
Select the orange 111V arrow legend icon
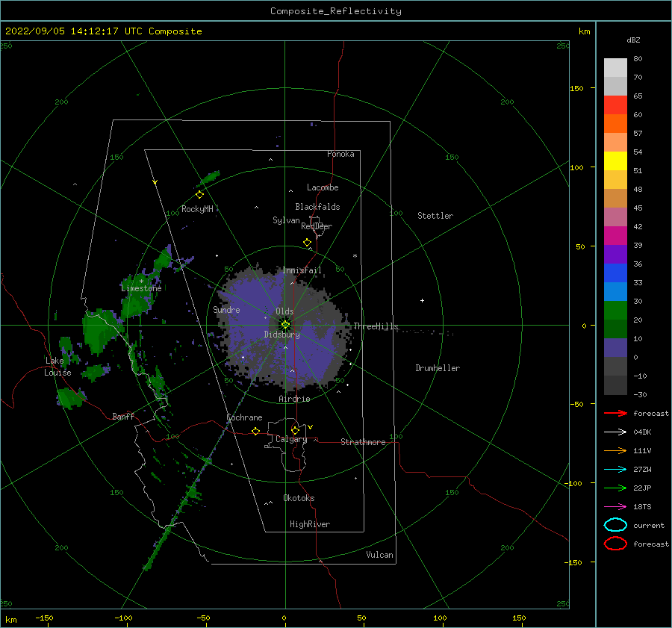point(615,450)
